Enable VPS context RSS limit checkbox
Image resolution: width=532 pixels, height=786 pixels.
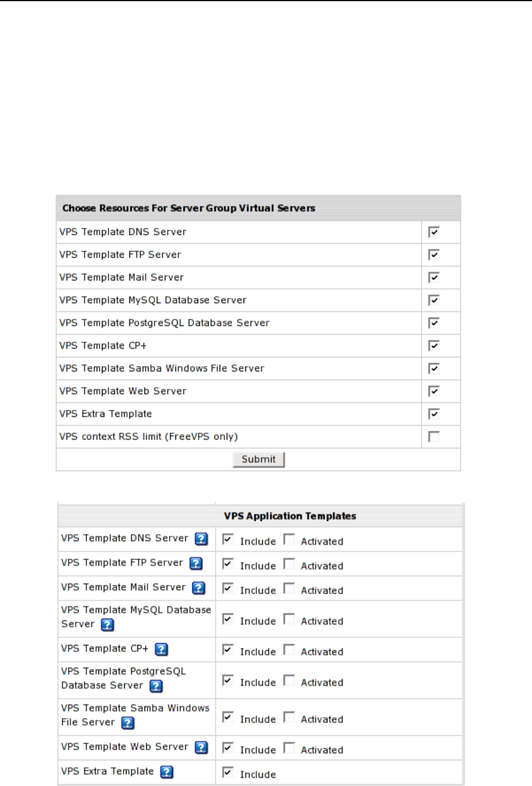click(x=434, y=437)
